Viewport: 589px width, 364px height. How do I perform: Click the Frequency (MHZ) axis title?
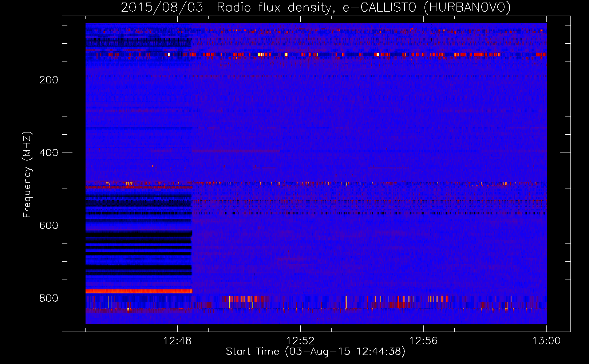pyautogui.click(x=27, y=175)
